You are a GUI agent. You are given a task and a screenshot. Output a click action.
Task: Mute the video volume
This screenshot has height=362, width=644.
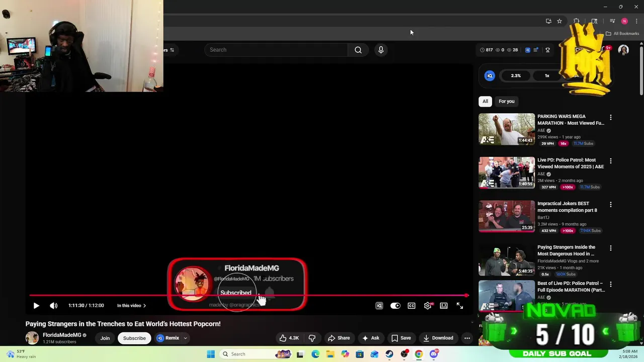54,306
